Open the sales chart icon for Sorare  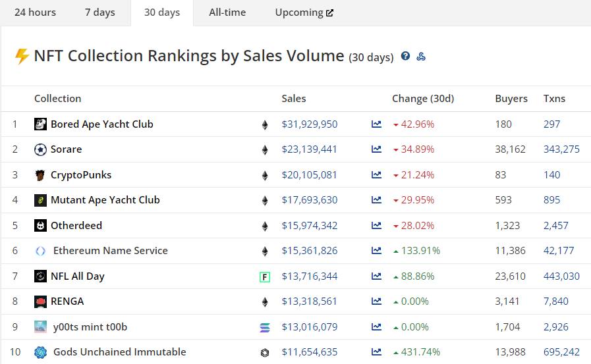(x=376, y=149)
